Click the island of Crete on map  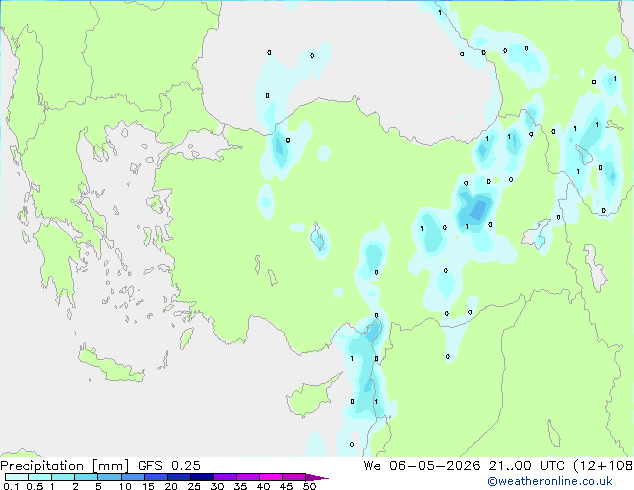[110, 367]
